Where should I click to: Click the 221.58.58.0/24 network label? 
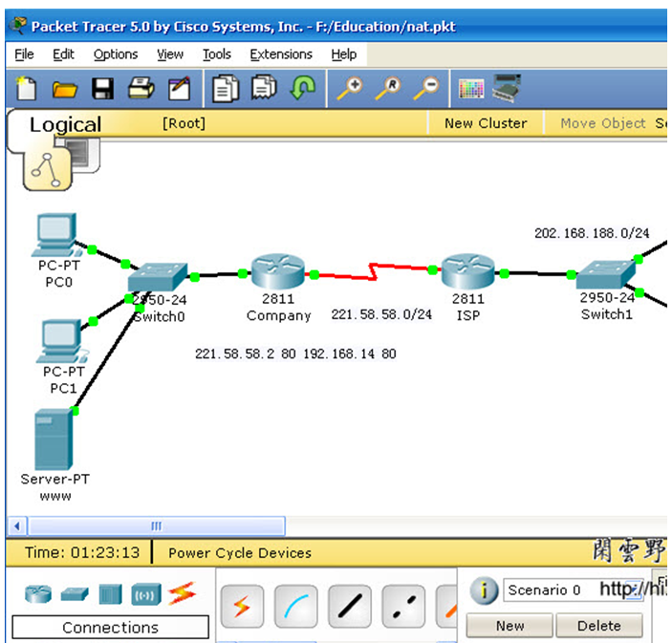coord(381,314)
